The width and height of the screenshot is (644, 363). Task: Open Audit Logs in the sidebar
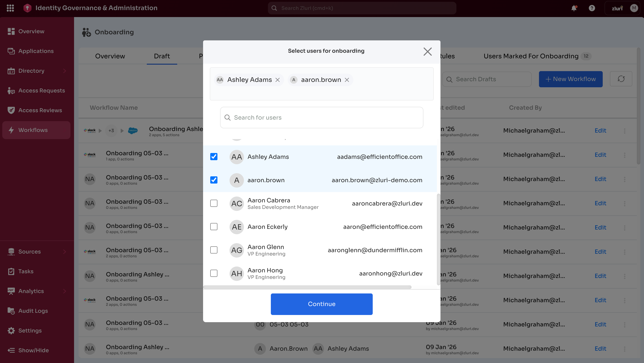click(x=33, y=311)
